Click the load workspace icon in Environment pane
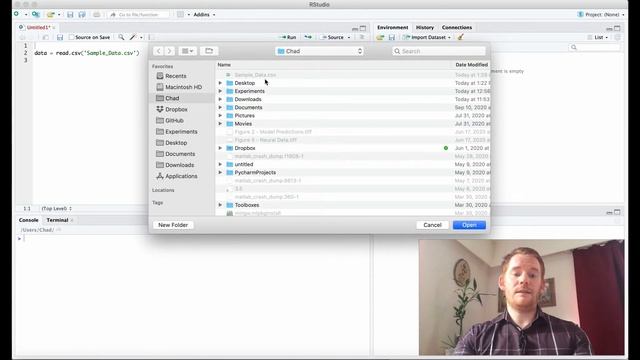Screen dimensions: 640x360 click(380, 37)
